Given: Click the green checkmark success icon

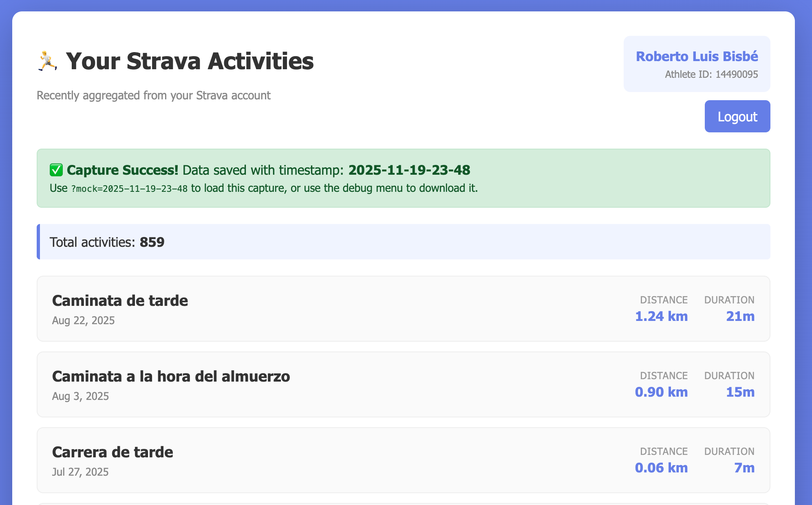Looking at the screenshot, I should coord(56,170).
